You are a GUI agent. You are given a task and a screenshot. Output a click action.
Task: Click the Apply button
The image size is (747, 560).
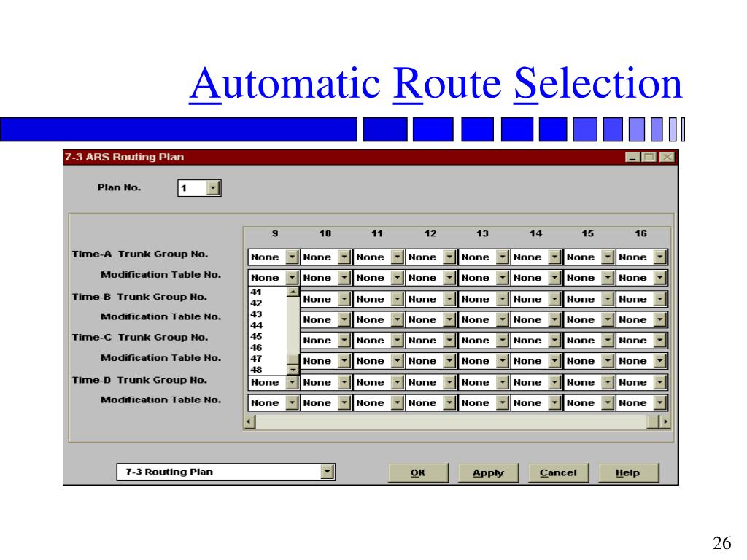point(488,472)
